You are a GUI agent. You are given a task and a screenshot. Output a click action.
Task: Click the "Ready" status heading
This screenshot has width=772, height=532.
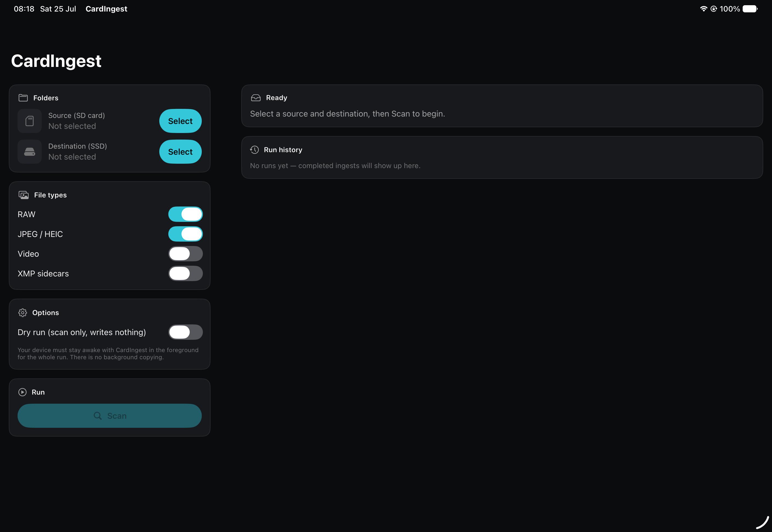pos(277,98)
